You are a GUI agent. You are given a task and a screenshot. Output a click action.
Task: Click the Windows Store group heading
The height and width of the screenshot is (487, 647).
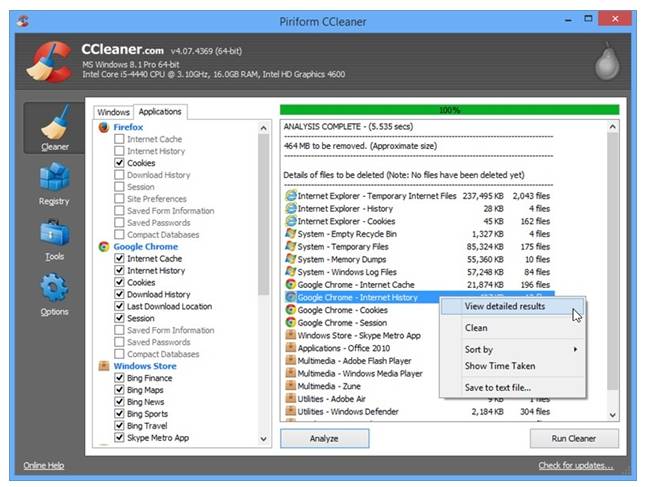[145, 366]
